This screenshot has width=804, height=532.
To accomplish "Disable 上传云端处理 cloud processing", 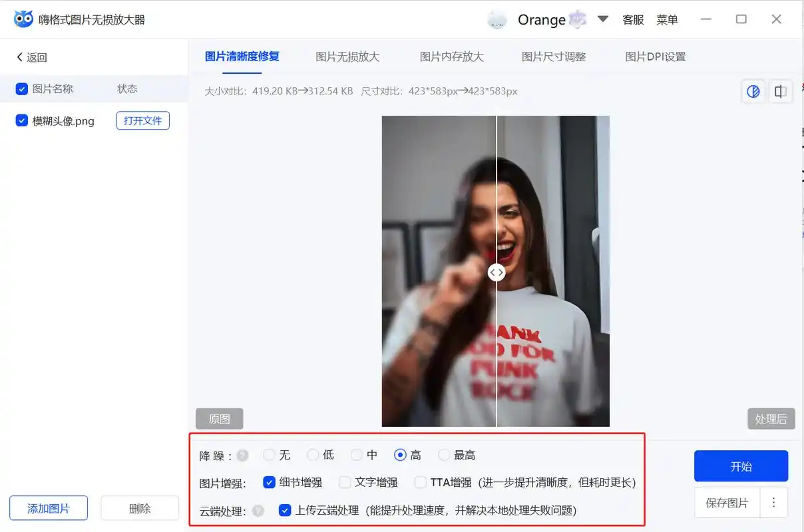I will tap(286, 511).
